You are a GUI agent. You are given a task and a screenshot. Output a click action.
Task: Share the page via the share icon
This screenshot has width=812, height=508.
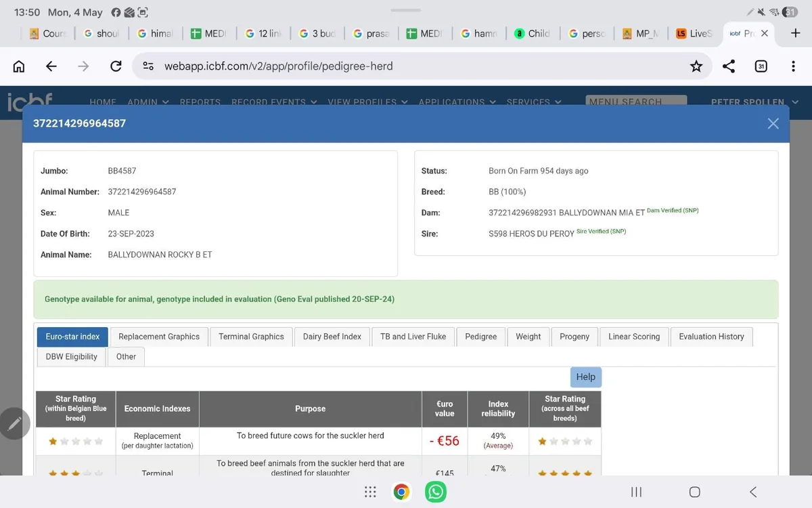729,66
